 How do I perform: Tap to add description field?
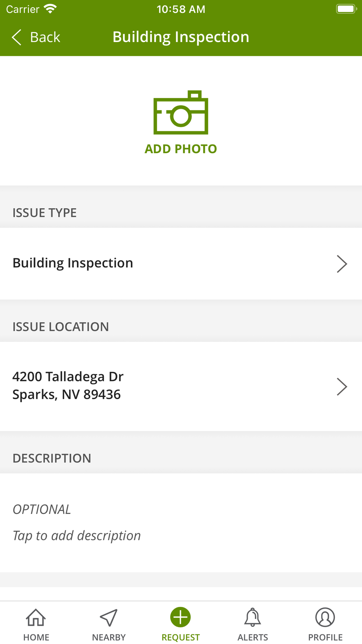point(77,535)
